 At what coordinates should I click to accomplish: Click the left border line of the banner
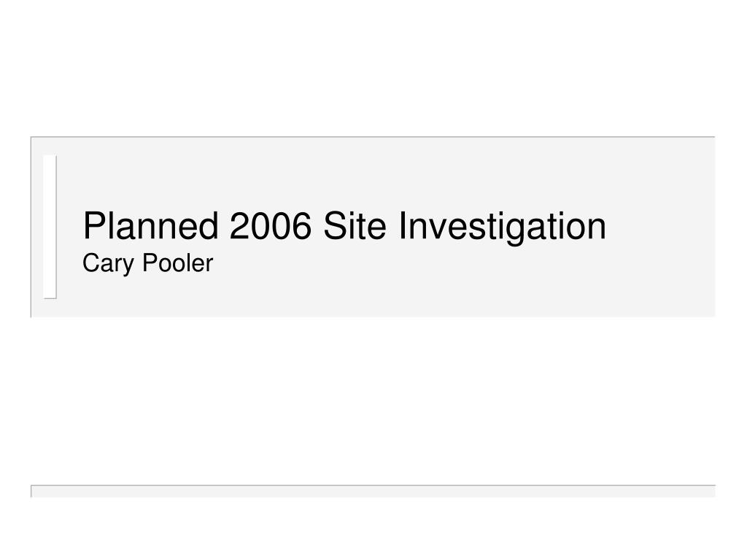tap(31, 227)
